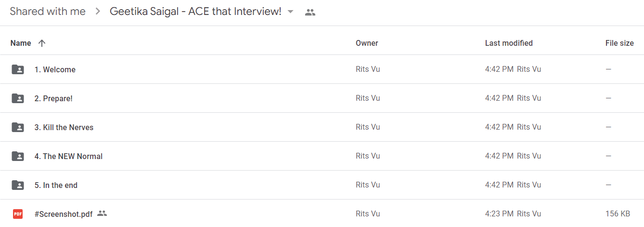Go back to Shared with me
Viewport: 644px width, 227px height.
pyautogui.click(x=48, y=12)
